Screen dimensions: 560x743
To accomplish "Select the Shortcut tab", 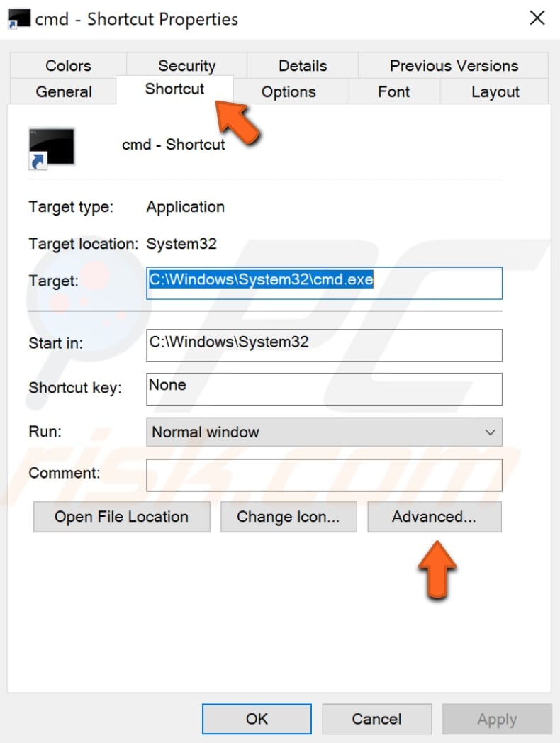I will point(174,89).
